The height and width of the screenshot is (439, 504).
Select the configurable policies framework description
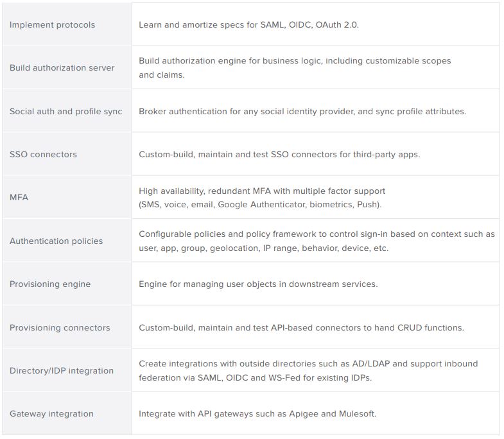[317, 241]
